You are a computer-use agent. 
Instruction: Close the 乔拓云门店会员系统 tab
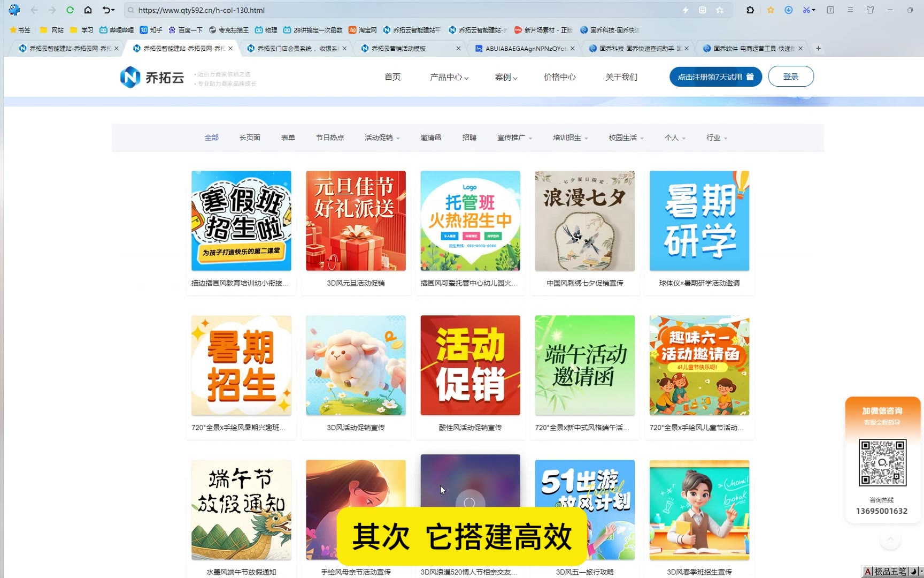pyautogui.click(x=344, y=48)
